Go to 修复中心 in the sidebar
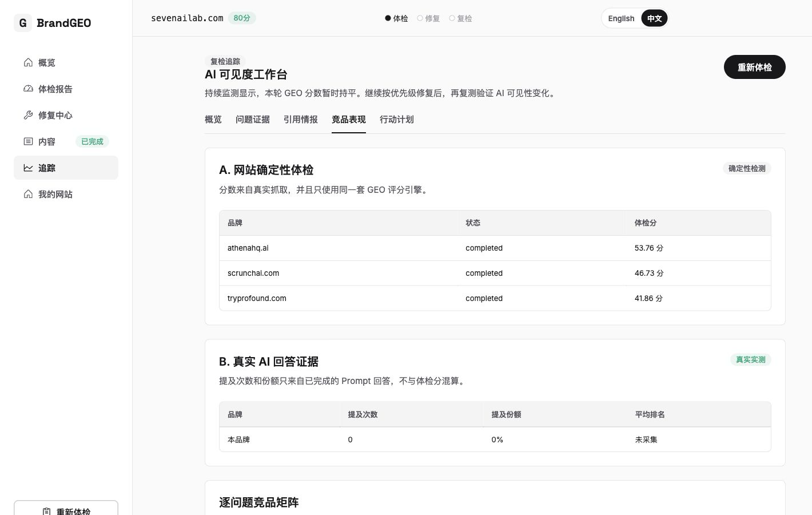This screenshot has height=515, width=812. click(66, 115)
